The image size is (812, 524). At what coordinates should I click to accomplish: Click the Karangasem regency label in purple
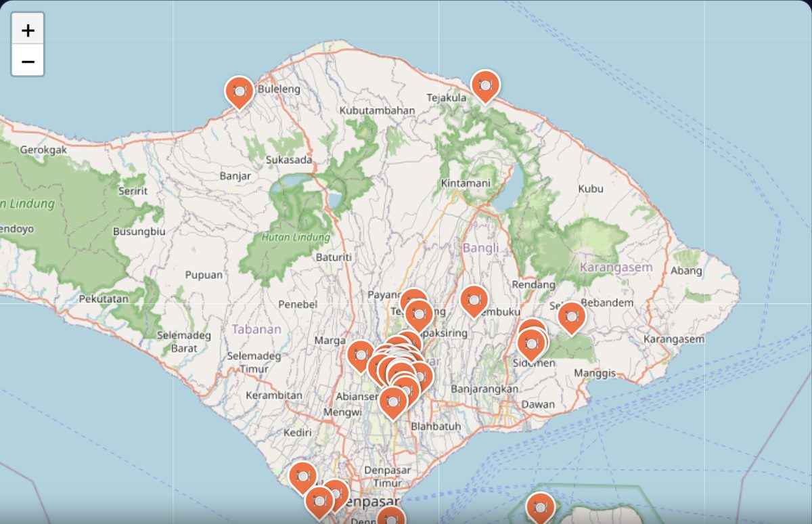pyautogui.click(x=616, y=267)
